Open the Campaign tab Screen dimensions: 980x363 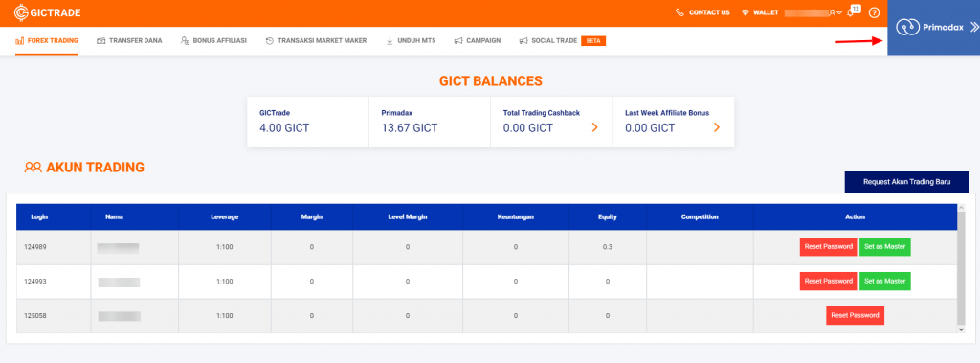[478, 40]
